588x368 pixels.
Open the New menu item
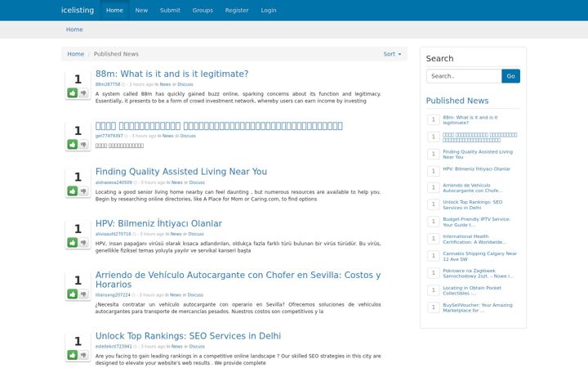141,10
